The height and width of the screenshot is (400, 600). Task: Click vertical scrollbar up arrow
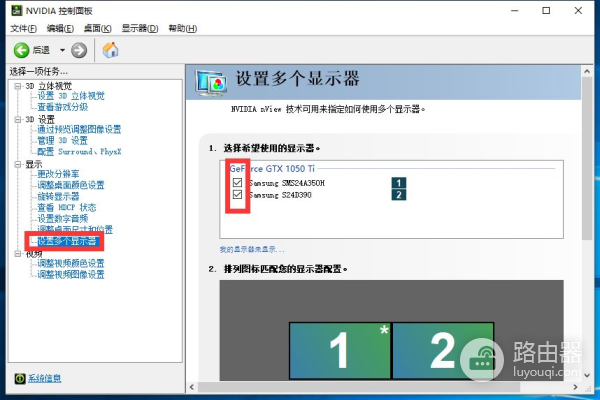coord(587,71)
